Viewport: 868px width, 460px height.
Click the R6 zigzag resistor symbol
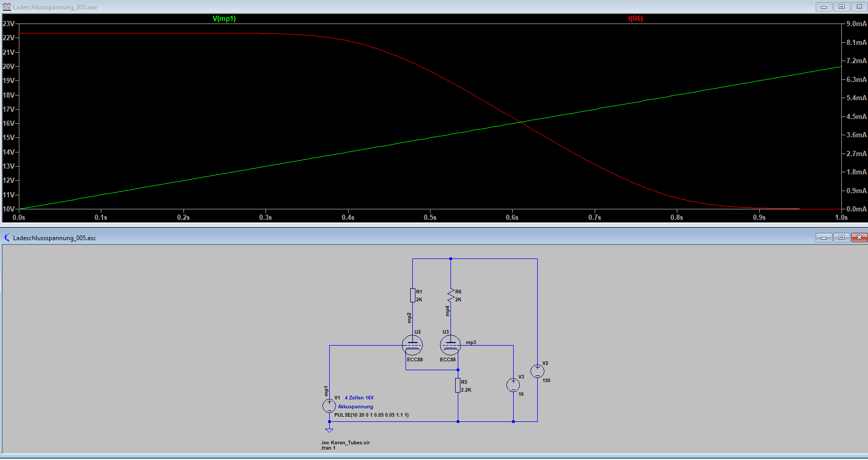451,295
